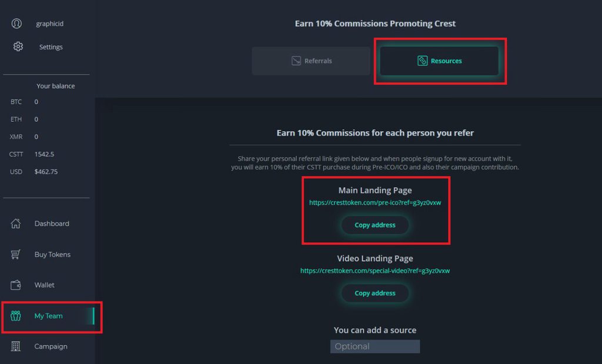Open the Wallet icon in sidebar
Screen dimensions: 602x364
[16, 285]
